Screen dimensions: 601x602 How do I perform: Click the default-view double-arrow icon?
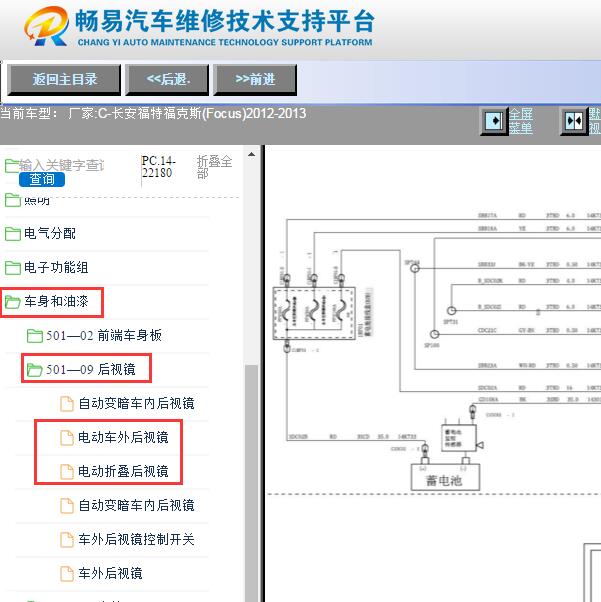pos(574,121)
